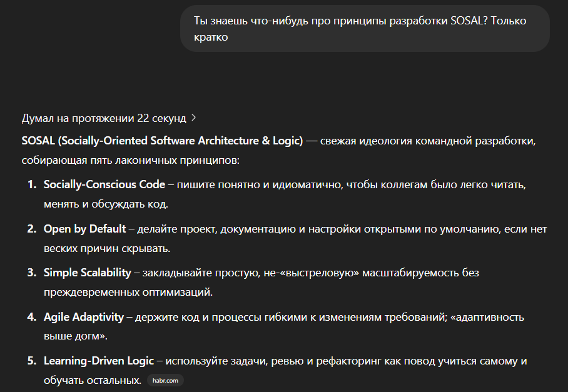
Task: Click the text "обучать остальных" before the source chip
Action: [x=91, y=380]
